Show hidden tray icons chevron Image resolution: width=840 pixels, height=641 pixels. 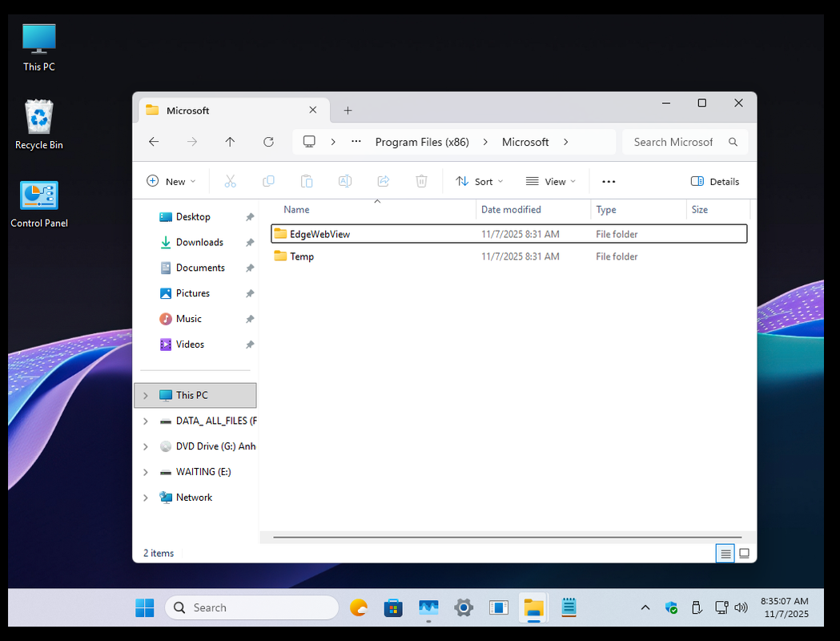tap(645, 607)
